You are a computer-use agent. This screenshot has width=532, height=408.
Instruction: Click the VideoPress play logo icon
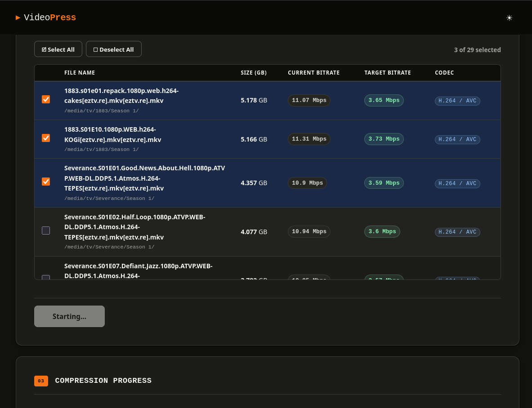click(18, 18)
